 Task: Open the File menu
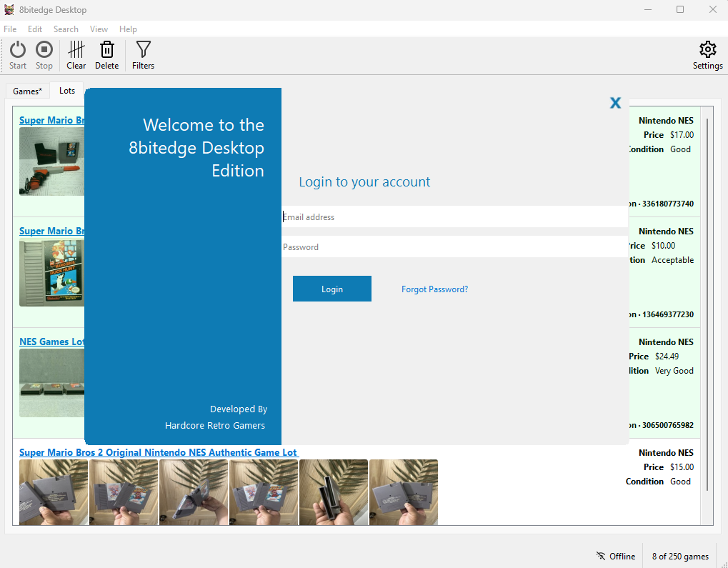pyautogui.click(x=10, y=29)
